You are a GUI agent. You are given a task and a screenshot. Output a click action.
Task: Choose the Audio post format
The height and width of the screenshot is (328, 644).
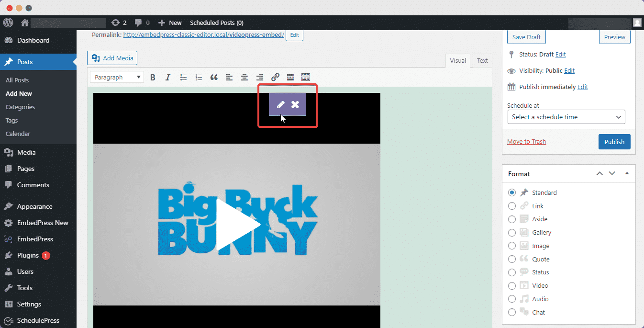coord(512,299)
